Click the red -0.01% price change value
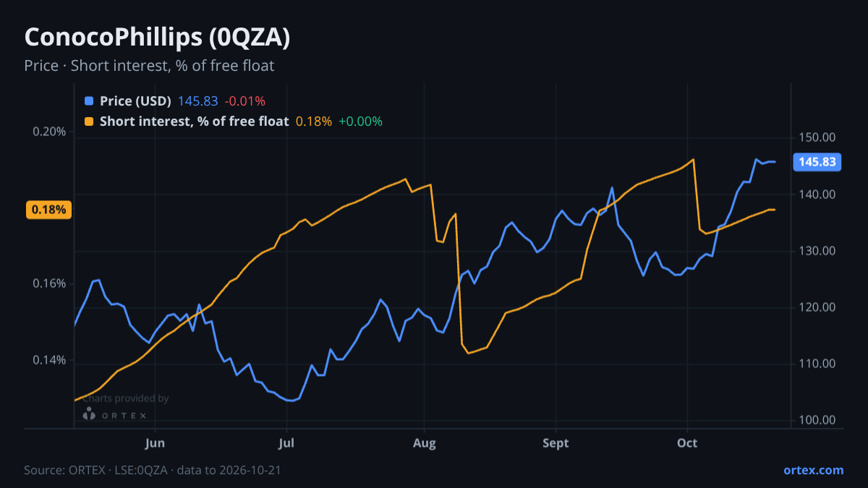Viewport: 868px width, 488px height. (244, 101)
